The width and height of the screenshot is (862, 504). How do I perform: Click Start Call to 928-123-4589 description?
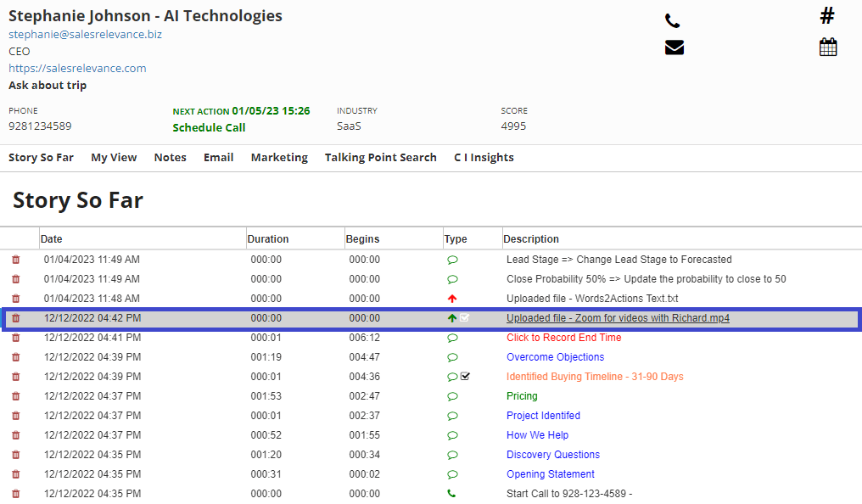(x=569, y=494)
